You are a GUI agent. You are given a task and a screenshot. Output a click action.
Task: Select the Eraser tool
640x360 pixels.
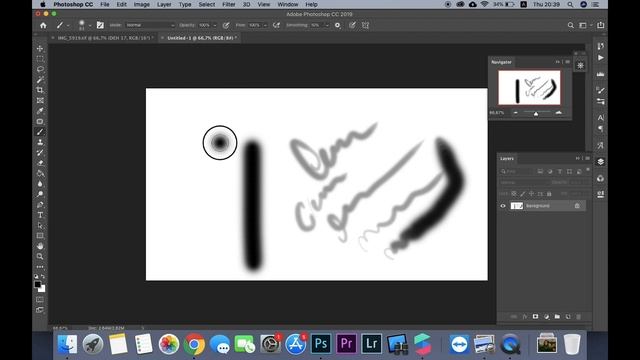[x=40, y=163]
